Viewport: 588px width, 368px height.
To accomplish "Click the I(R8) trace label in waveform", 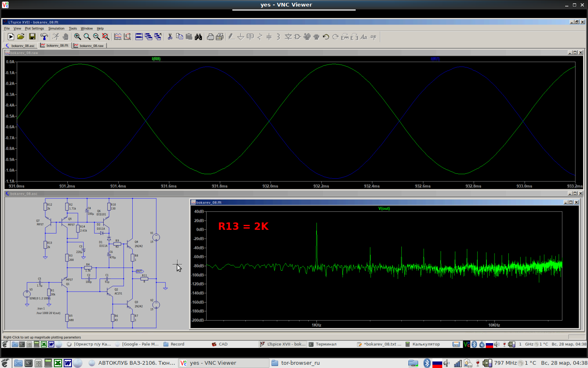I will coord(156,59).
